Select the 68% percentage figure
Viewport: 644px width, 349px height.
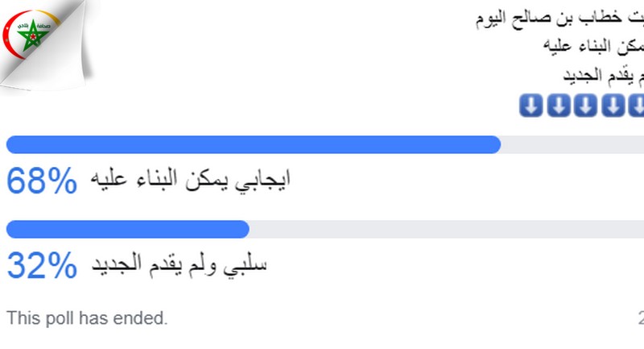coord(42,181)
